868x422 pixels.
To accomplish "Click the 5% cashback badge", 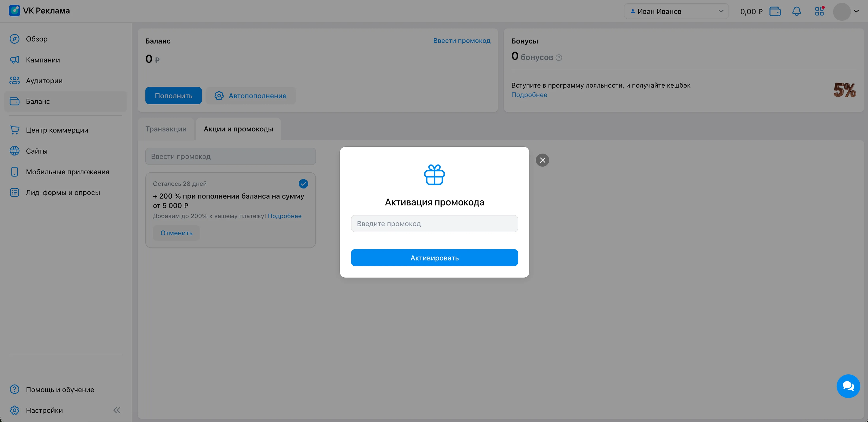I will [x=844, y=90].
